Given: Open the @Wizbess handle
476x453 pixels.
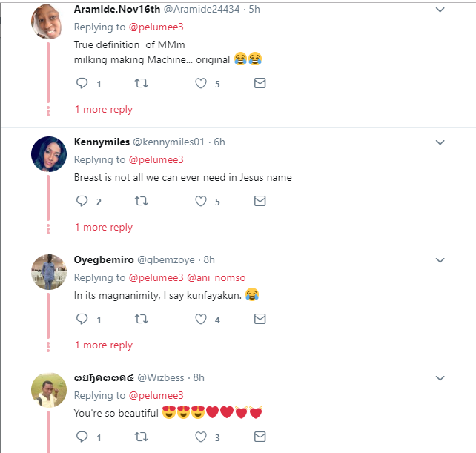Looking at the screenshot, I should point(164,377).
